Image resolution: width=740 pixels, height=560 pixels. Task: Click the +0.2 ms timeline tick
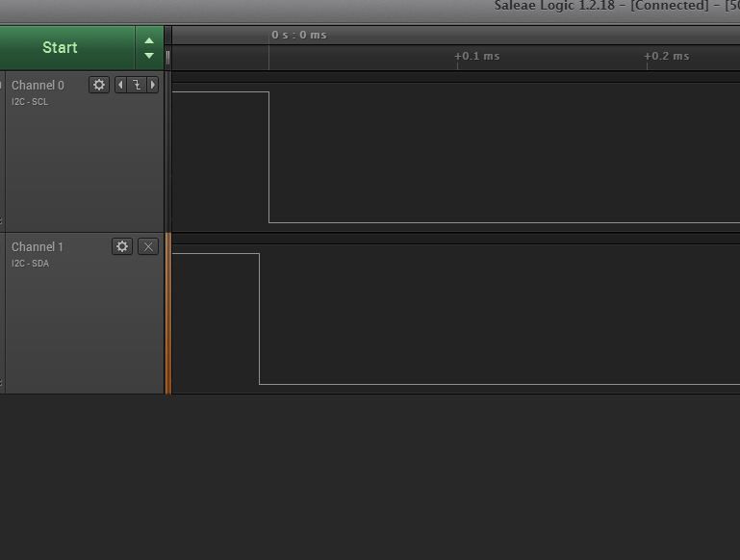(666, 56)
